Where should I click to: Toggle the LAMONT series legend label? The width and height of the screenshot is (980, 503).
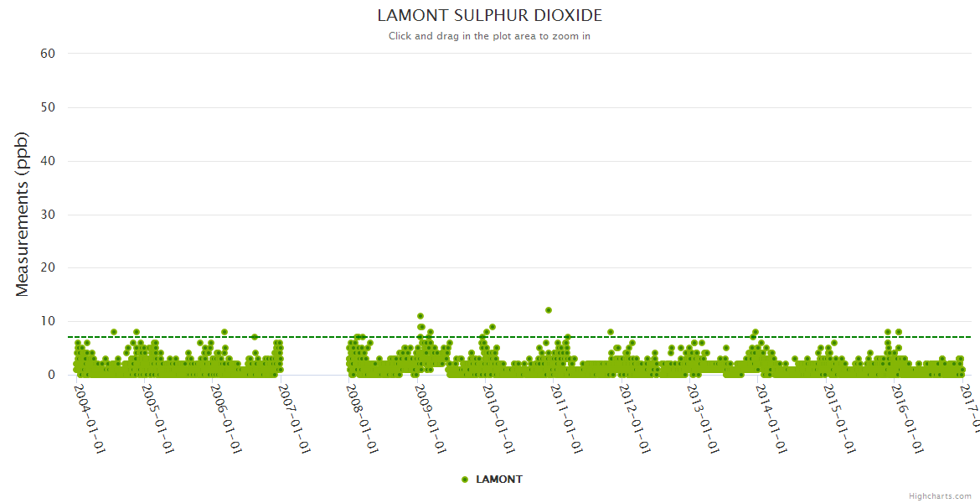click(498, 480)
